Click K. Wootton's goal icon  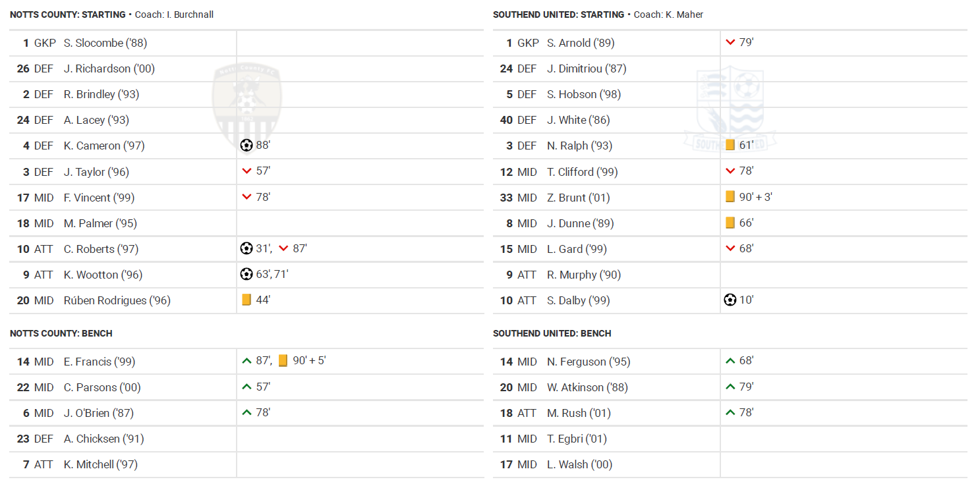click(246, 275)
